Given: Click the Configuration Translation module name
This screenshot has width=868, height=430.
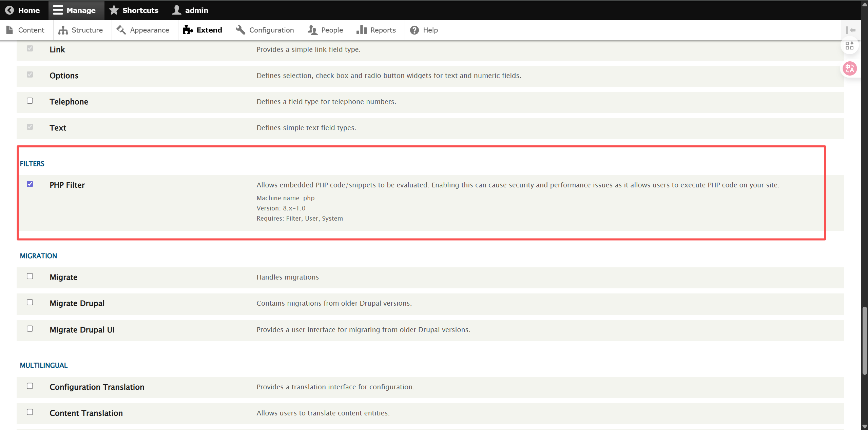Looking at the screenshot, I should pyautogui.click(x=97, y=387).
